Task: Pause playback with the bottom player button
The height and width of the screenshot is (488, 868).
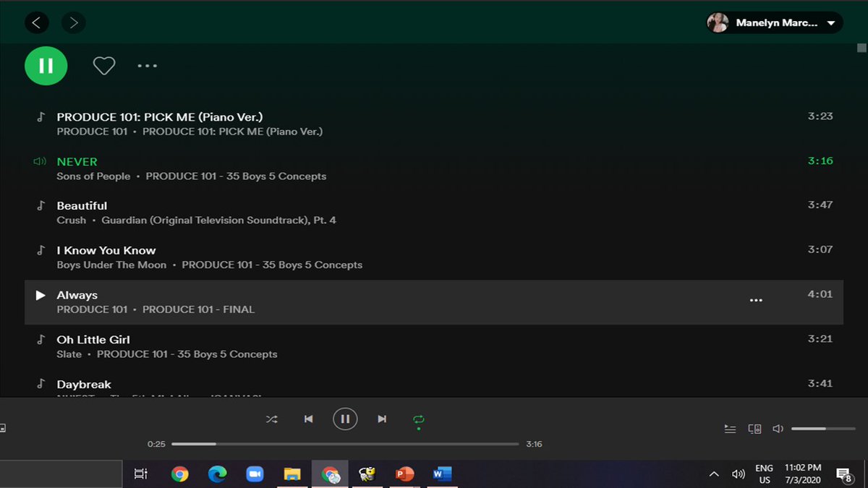Action: coord(345,419)
